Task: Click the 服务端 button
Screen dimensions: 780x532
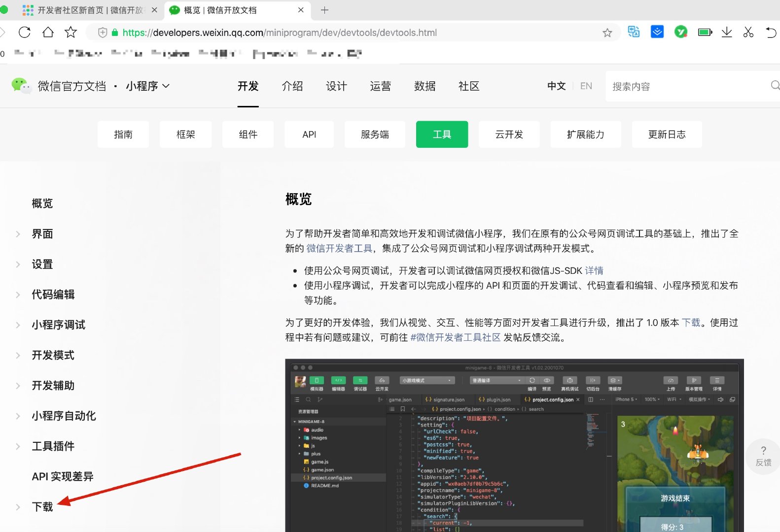Action: click(x=375, y=134)
